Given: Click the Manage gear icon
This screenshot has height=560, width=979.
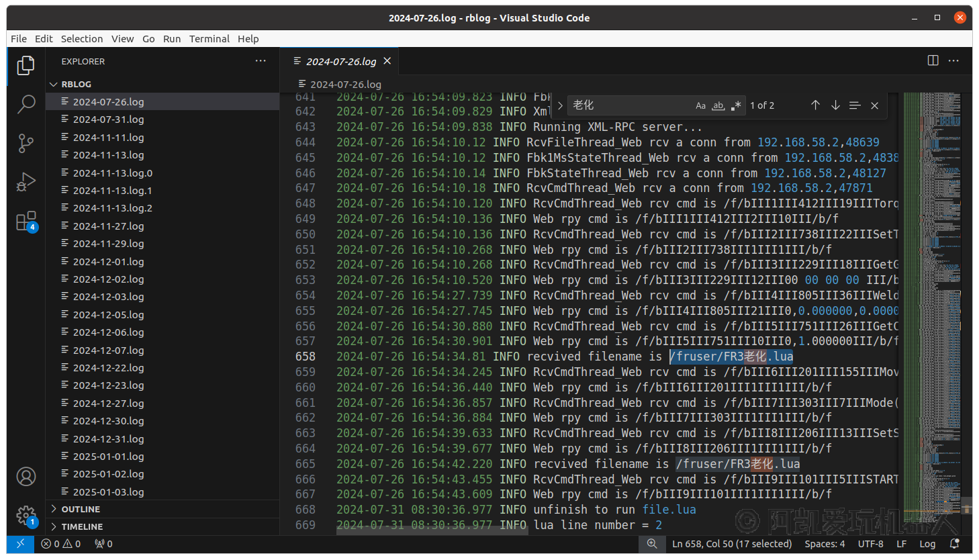Looking at the screenshot, I should tap(26, 515).
